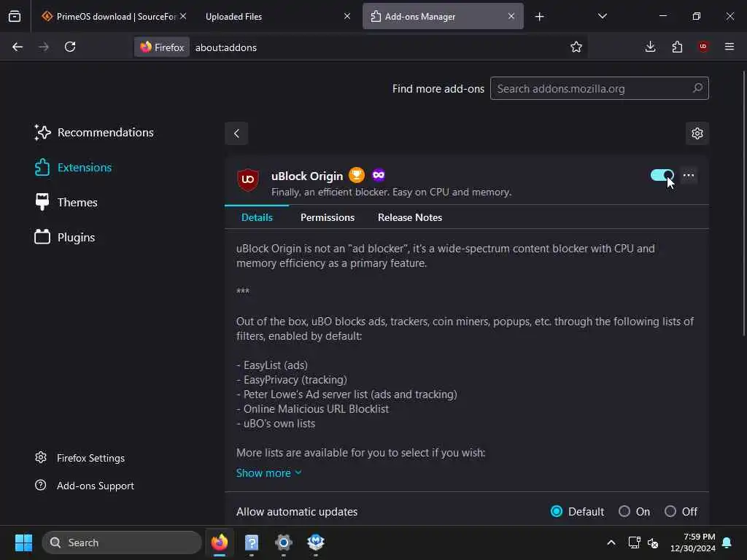Screen dimensions: 747x560
Task: Click the uBlock Origin shield logo
Action: (248, 179)
